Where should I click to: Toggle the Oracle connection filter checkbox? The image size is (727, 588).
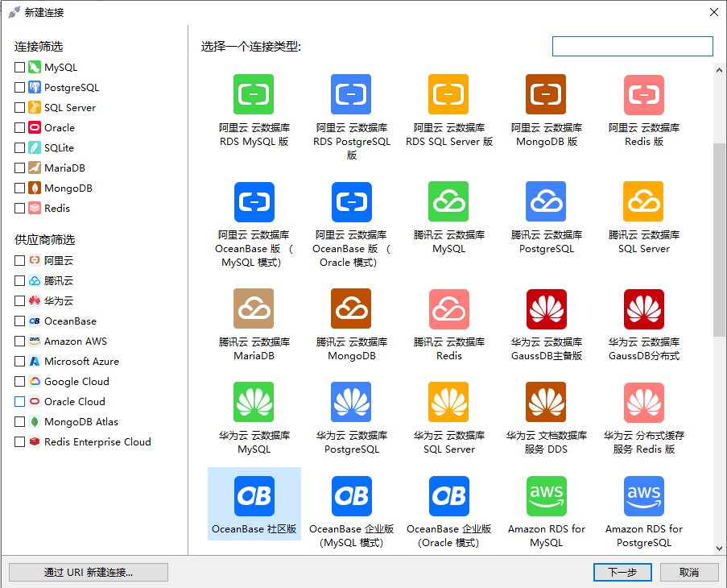[x=19, y=127]
